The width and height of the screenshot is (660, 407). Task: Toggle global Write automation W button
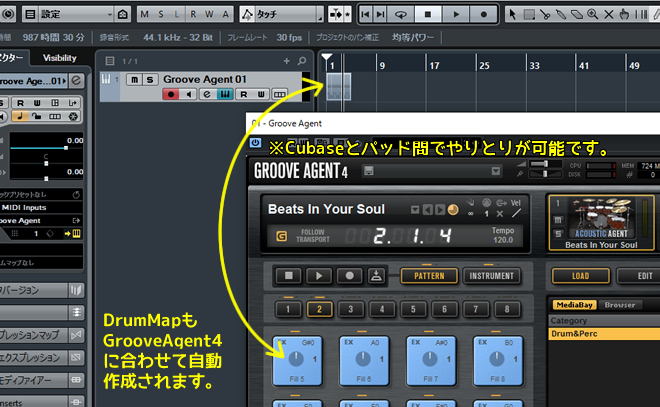click(x=209, y=14)
